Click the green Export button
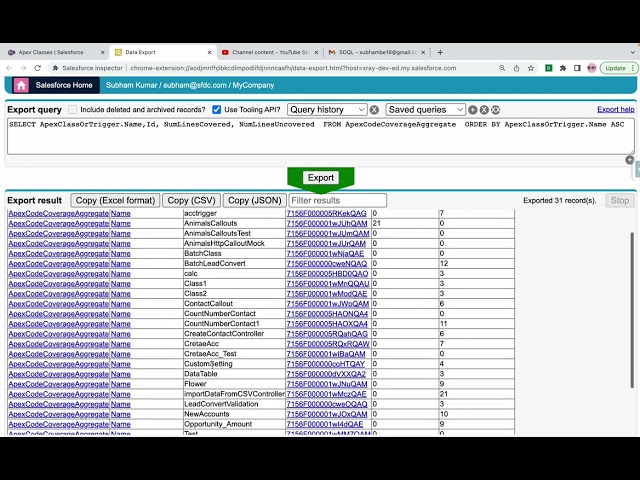The height and width of the screenshot is (480, 640). (321, 178)
